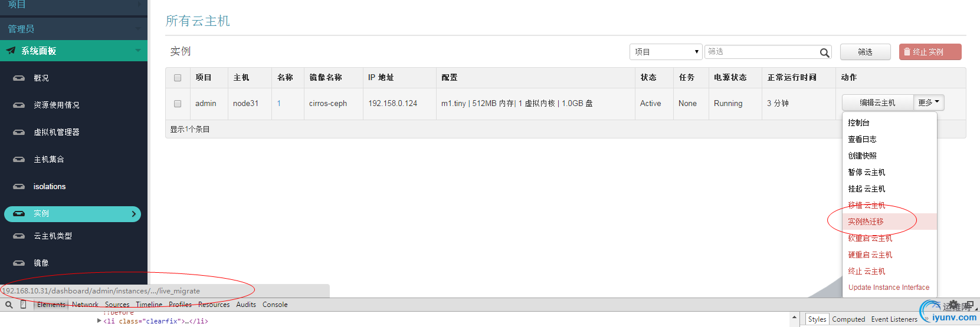Click the magnifier icon in filter box

tap(824, 52)
